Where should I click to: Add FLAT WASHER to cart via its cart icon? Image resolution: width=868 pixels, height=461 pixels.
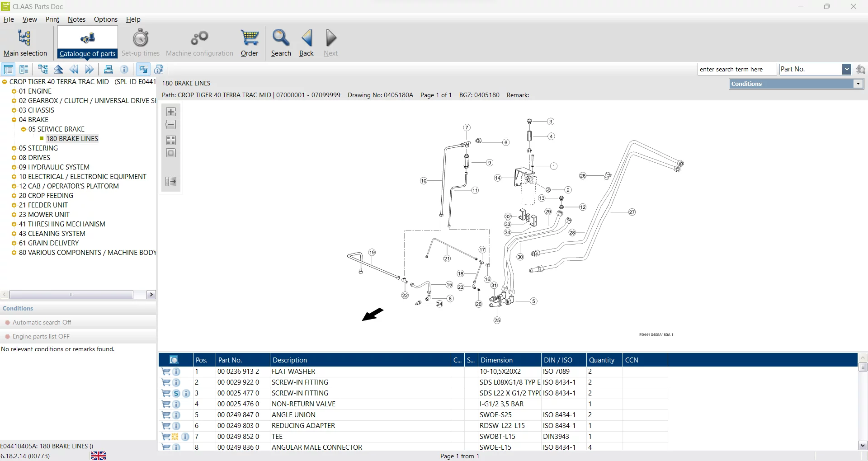[x=166, y=372]
